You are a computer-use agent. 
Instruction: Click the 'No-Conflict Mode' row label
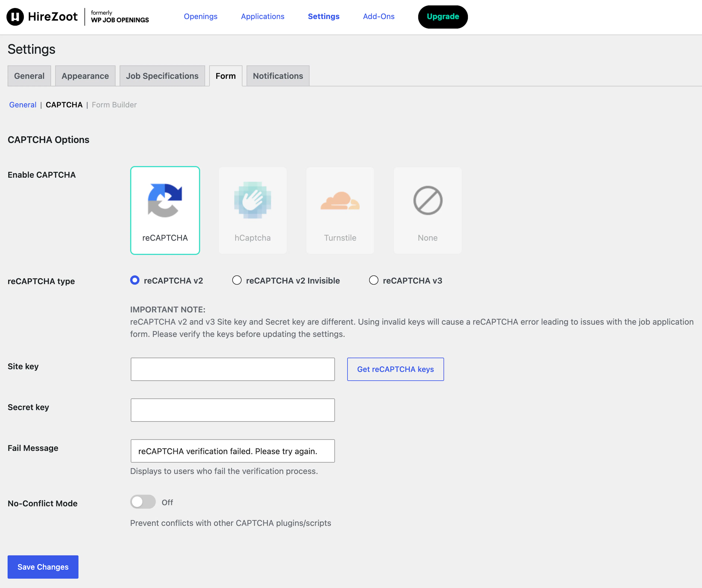42,503
